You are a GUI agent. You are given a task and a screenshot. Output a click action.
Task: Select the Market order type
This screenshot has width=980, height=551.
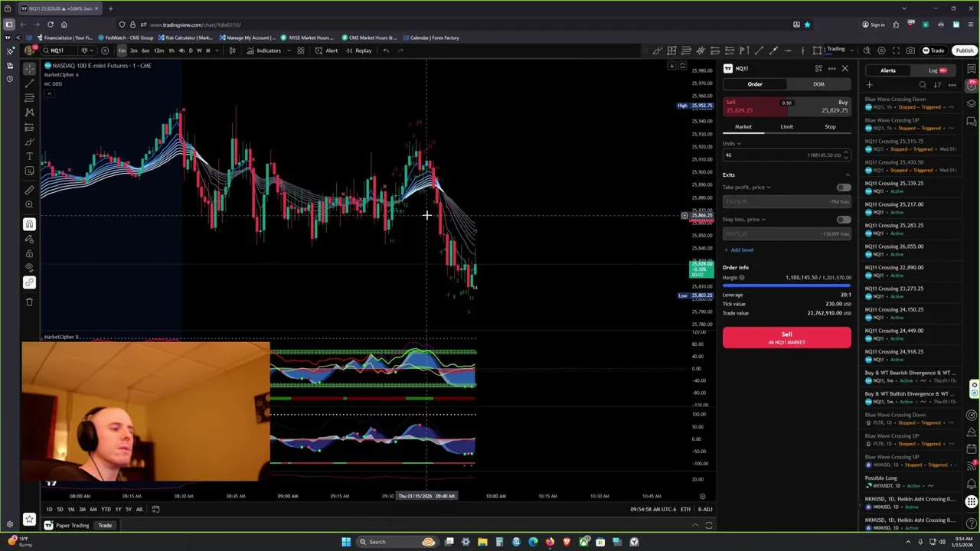[743, 126]
